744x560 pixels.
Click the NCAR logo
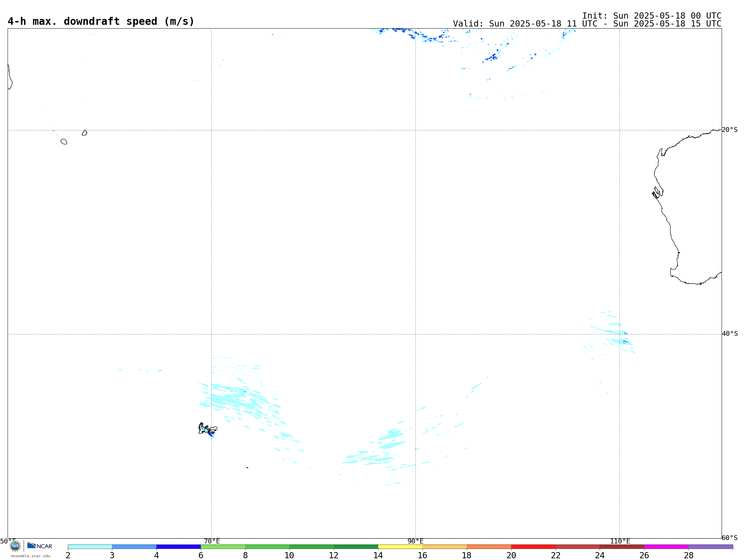point(40,546)
